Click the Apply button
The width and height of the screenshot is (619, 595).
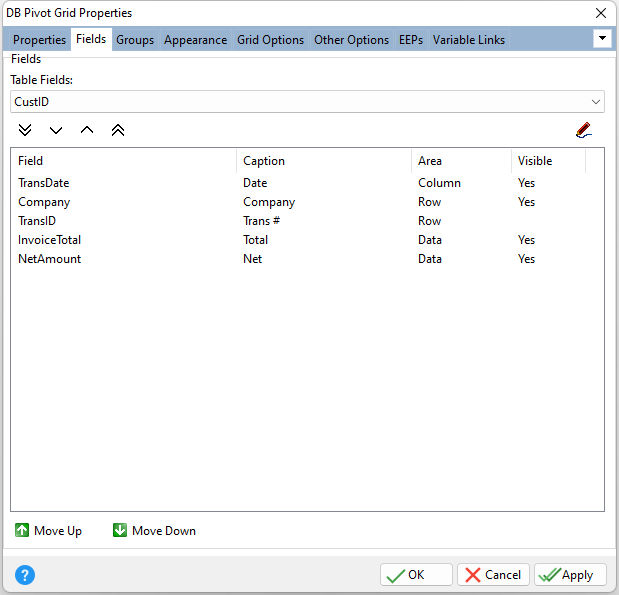coord(570,574)
